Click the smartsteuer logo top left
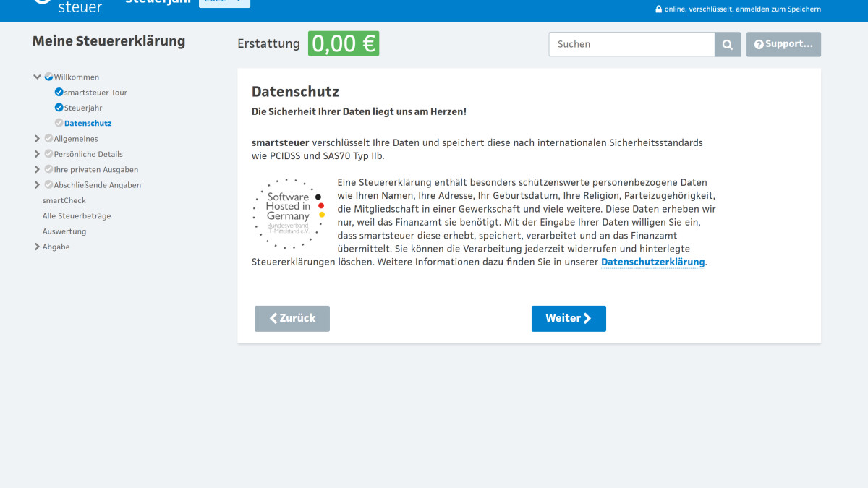 69,7
